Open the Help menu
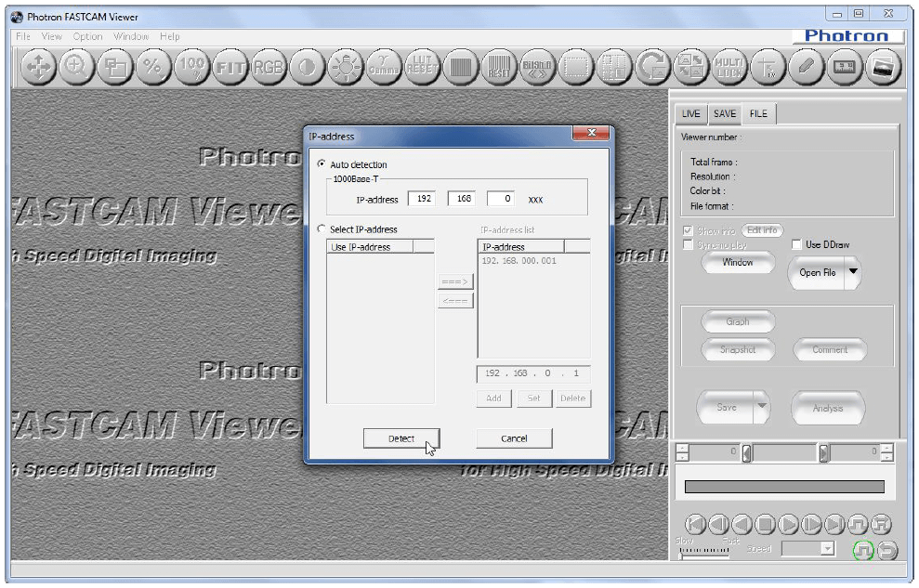Viewport: 919px width, 588px height. [170, 36]
